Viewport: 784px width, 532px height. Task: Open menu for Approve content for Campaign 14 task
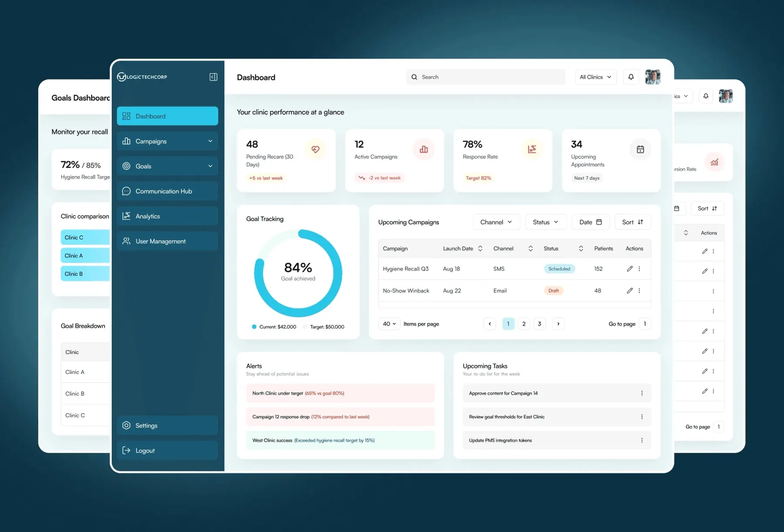pyautogui.click(x=642, y=393)
